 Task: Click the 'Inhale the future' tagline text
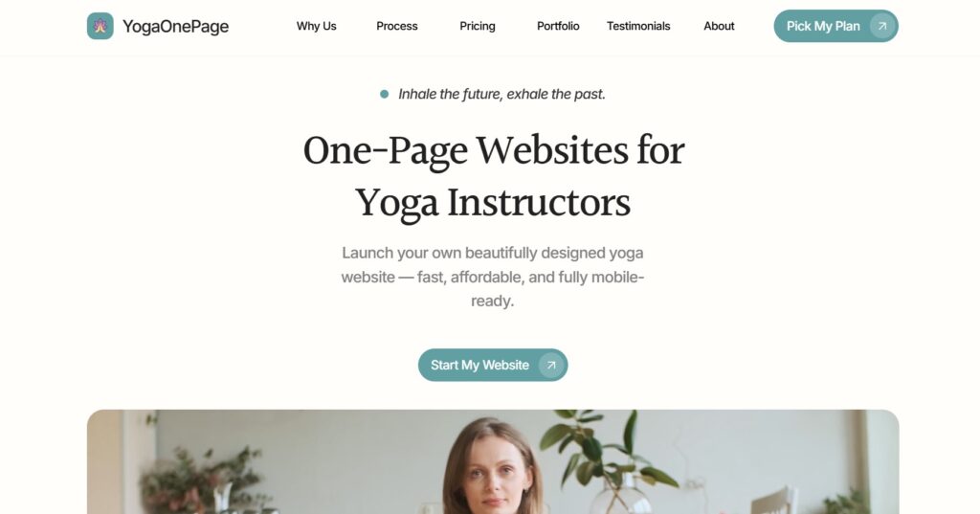pyautogui.click(x=501, y=95)
